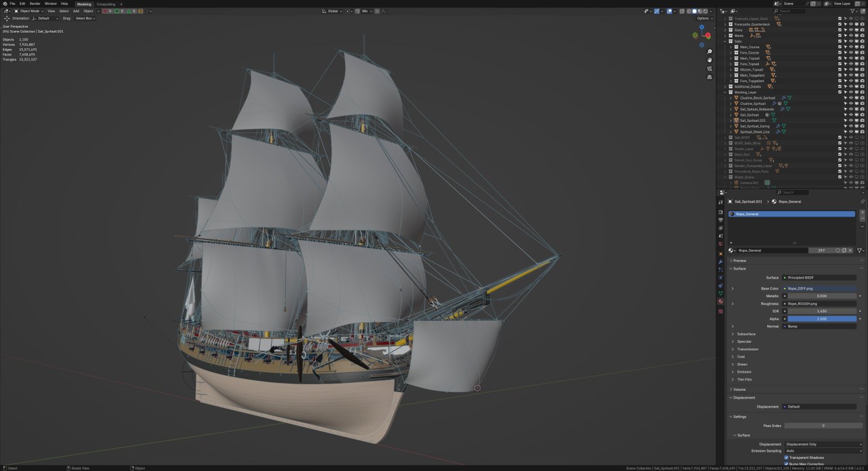Adjust the Metallic value slider
Screen dimensions: 868x471
[822, 296]
